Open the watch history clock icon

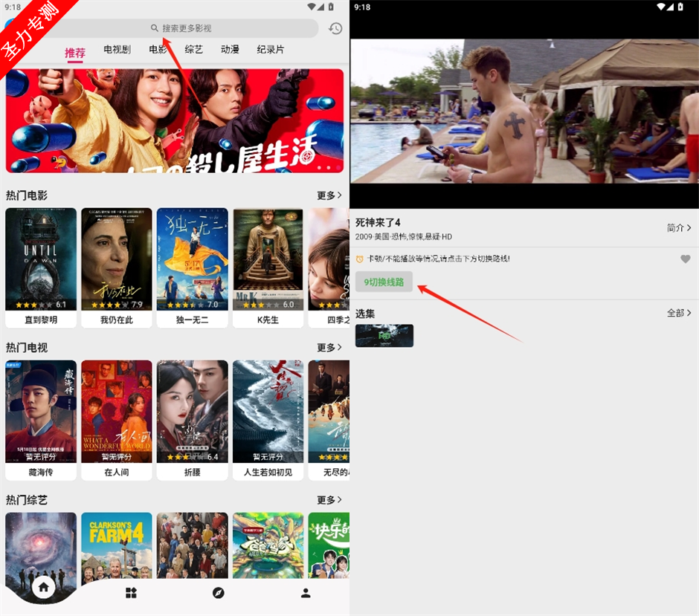[335, 28]
